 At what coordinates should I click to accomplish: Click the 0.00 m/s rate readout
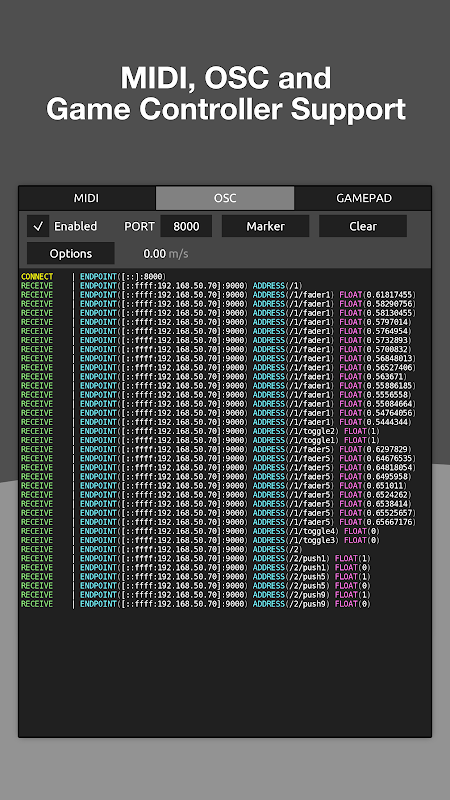(x=166, y=254)
